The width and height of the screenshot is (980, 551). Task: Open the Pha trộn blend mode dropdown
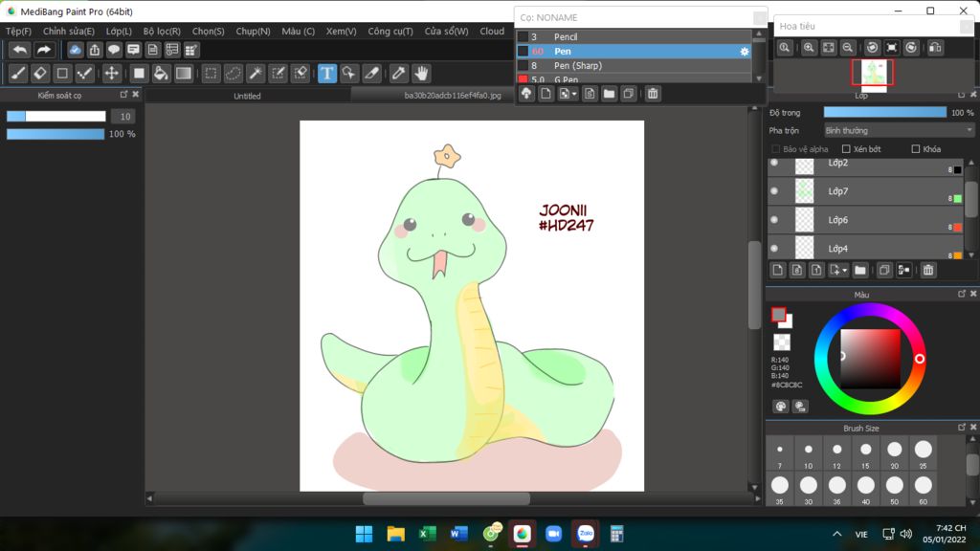(899, 130)
